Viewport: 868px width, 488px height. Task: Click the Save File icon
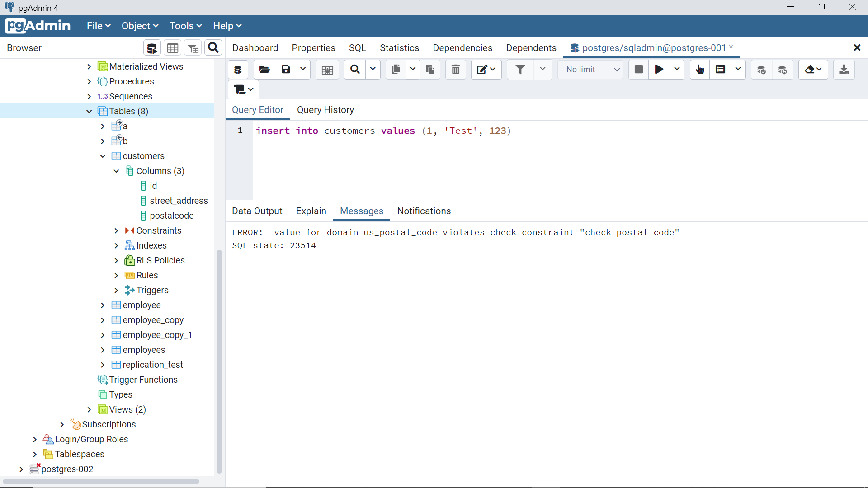coord(286,70)
